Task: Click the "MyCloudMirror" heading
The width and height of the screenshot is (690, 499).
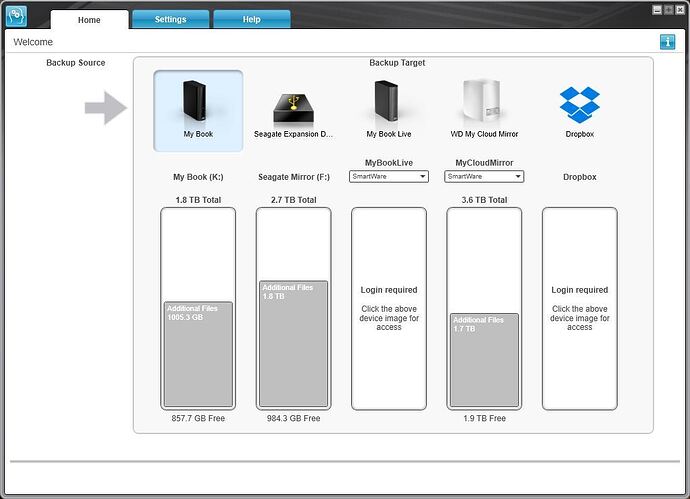Action: pos(484,163)
